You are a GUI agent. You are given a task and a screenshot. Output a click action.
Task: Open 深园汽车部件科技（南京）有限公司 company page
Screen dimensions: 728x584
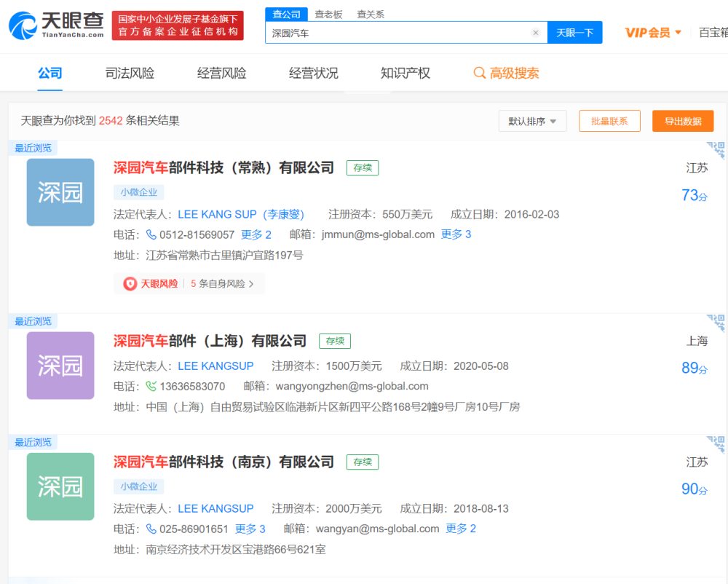223,462
